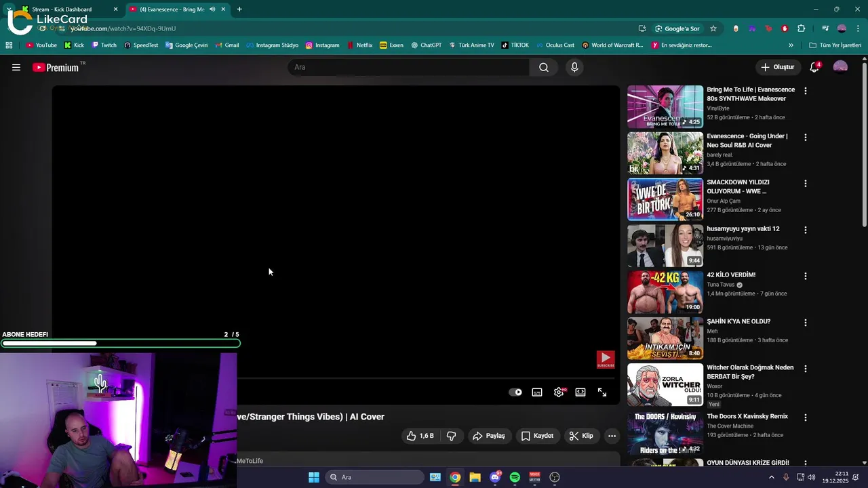Open the YouTube account avatar menu
868x488 pixels.
coord(840,67)
